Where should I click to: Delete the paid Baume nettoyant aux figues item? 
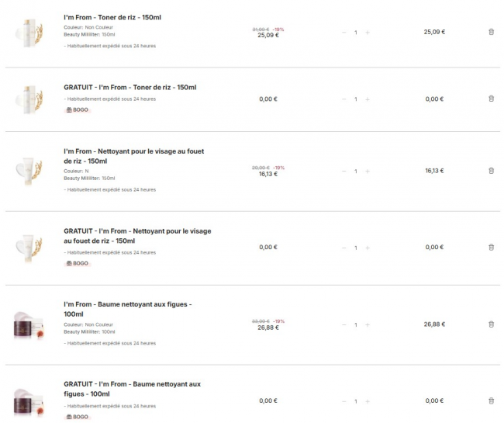pos(491,324)
